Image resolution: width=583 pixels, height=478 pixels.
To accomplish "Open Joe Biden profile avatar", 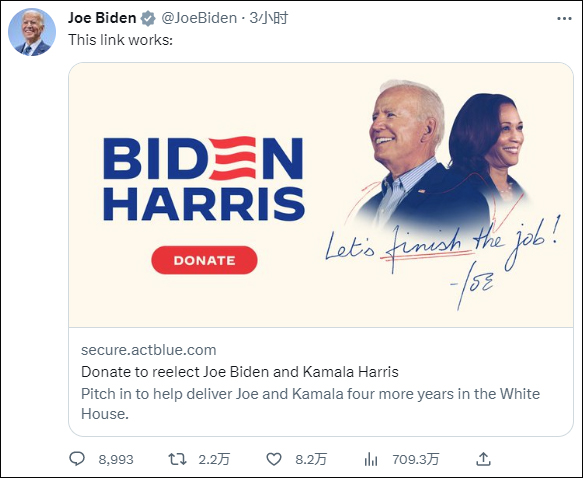I will [32, 32].
